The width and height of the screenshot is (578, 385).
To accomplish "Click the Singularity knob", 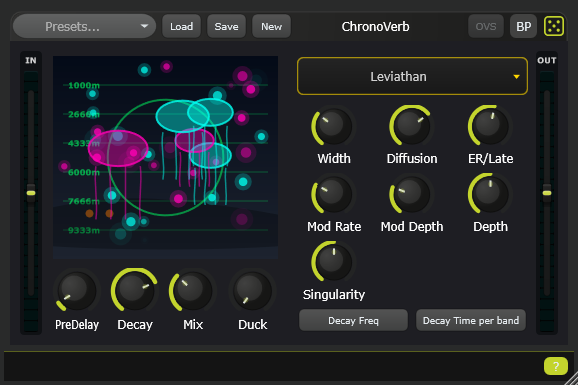I will pyautogui.click(x=334, y=262).
